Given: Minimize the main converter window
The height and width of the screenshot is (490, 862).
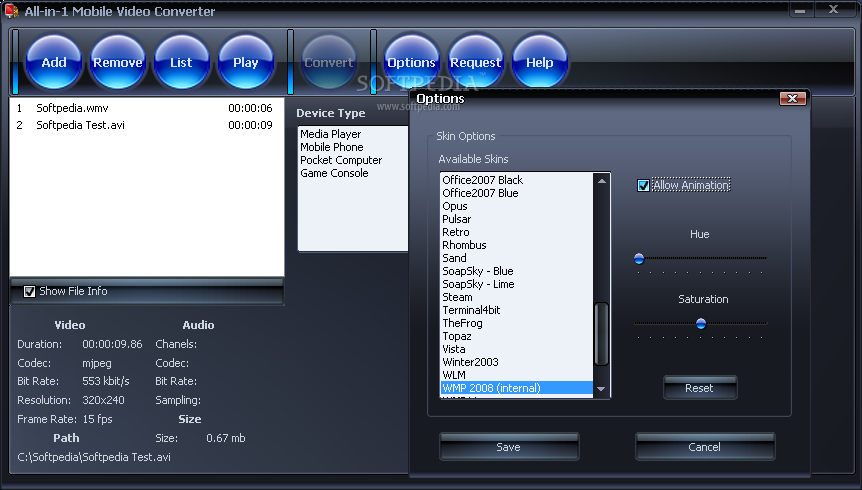Looking at the screenshot, I should pyautogui.click(x=800, y=10).
